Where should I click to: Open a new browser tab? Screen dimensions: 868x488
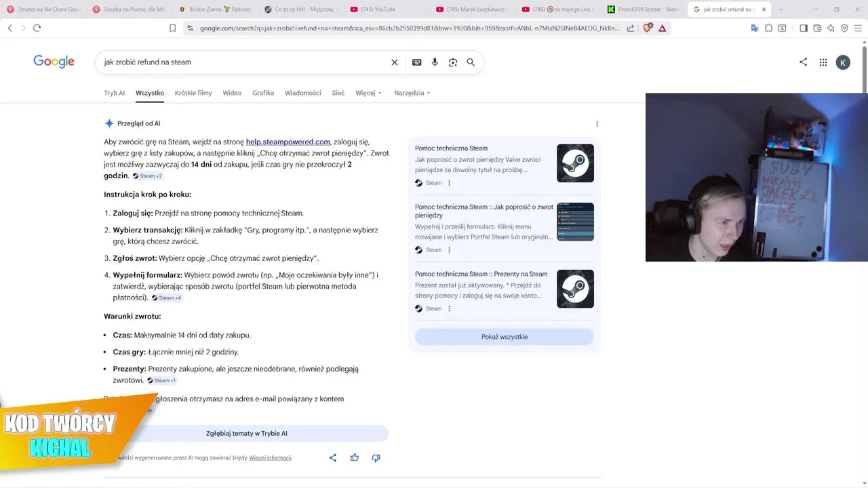[x=781, y=9]
